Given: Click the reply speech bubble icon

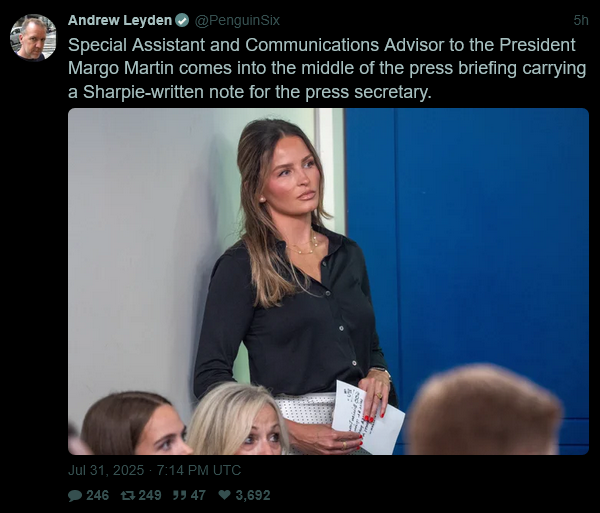Looking at the screenshot, I should pyautogui.click(x=75, y=495).
